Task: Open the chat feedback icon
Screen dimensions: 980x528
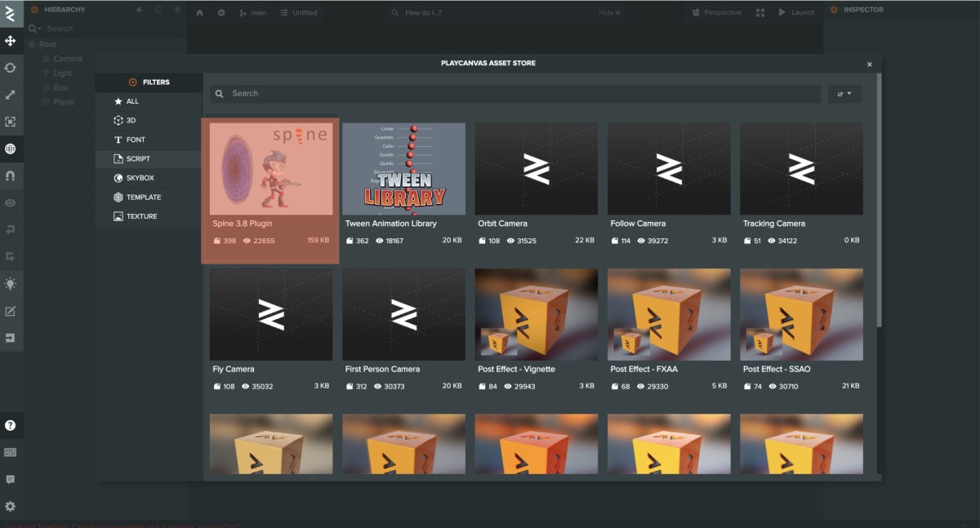Action: click(10, 479)
